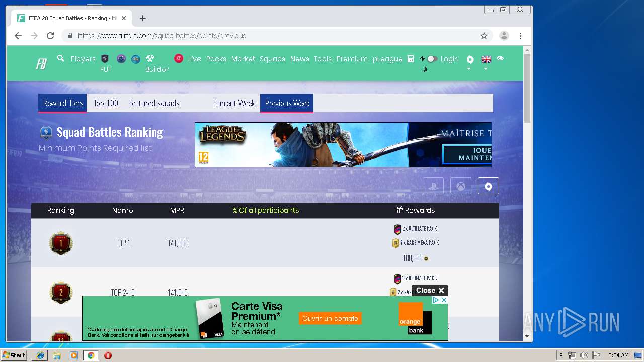Viewport: 644px width, 362px height.
Task: Reload the page
Action: click(50, 36)
